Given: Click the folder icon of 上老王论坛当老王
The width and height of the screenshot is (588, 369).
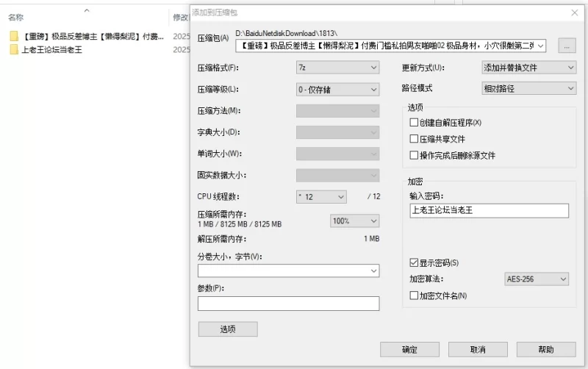Looking at the screenshot, I should 14,49.
